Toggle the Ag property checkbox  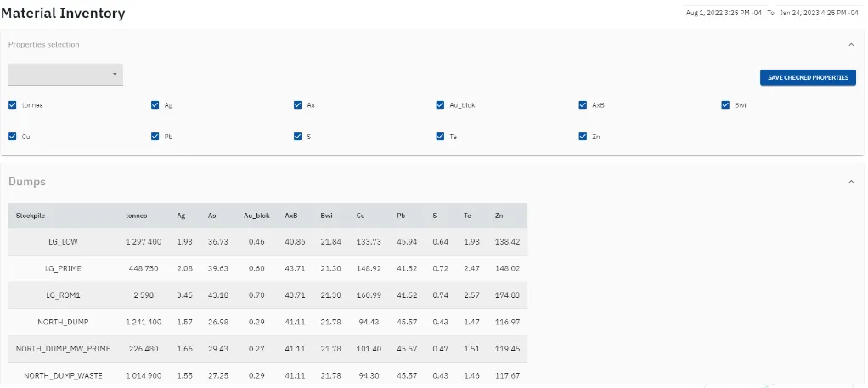[x=155, y=105]
